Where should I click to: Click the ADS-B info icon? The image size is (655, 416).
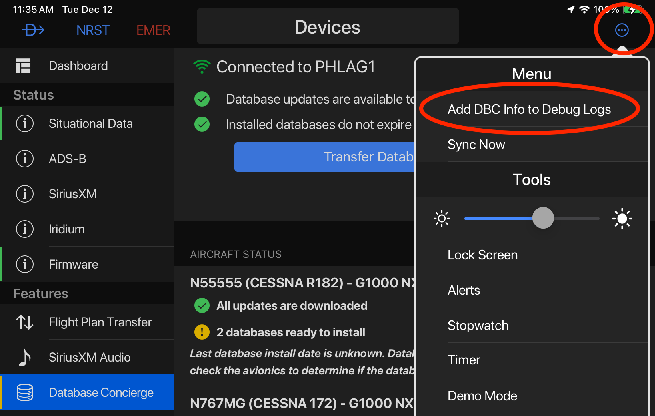(x=25, y=159)
